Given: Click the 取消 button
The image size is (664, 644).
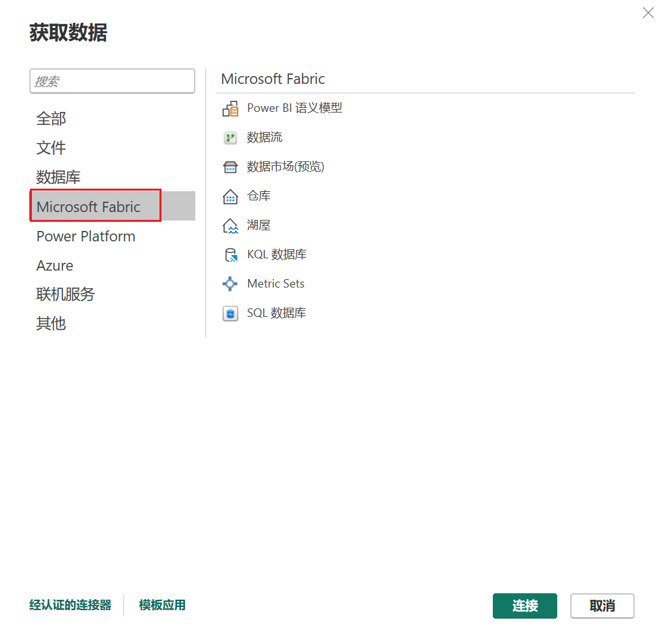Looking at the screenshot, I should [602, 606].
